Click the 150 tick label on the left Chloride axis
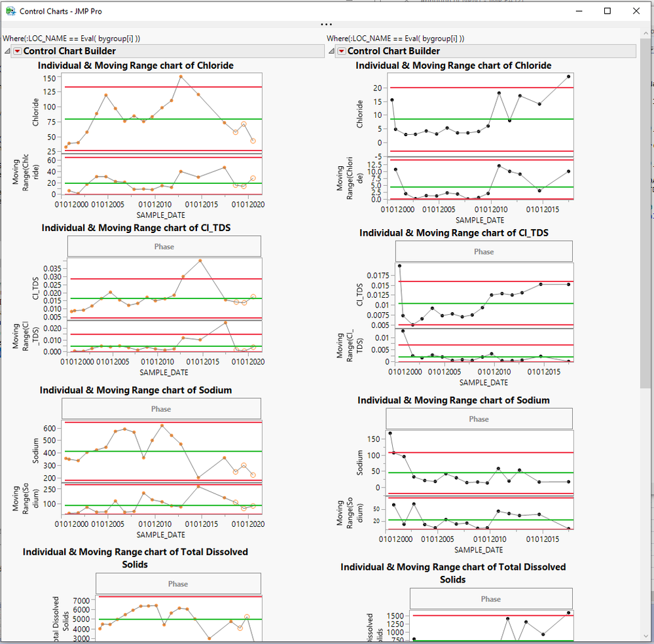Screen dimensions: 654x644 click(49, 79)
